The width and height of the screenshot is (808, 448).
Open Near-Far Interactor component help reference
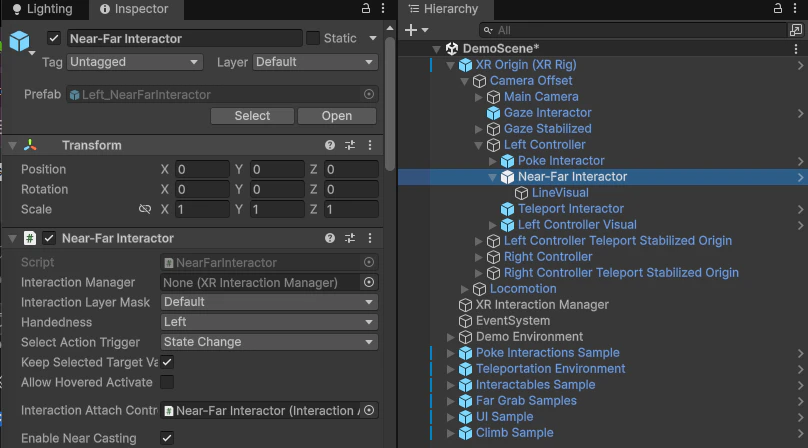tap(330, 238)
